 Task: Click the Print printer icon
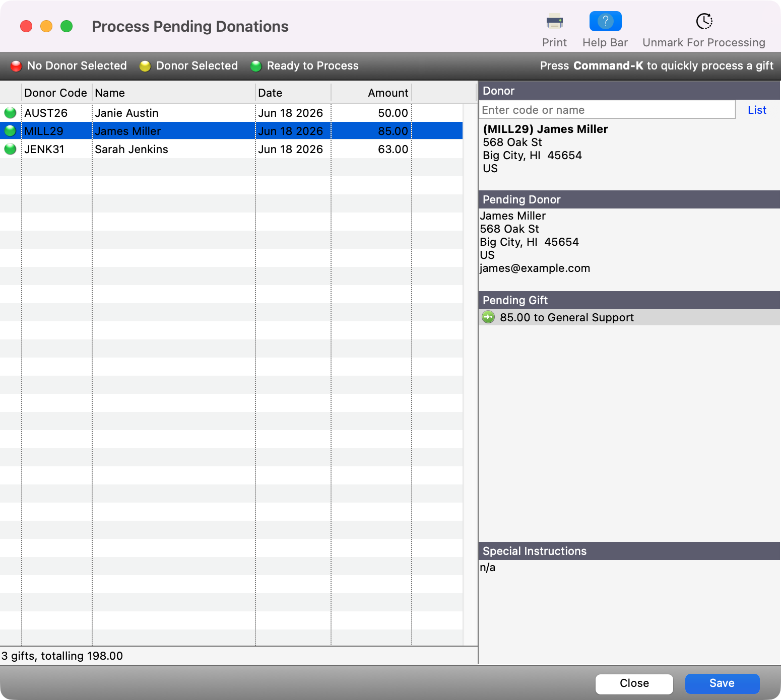554,22
